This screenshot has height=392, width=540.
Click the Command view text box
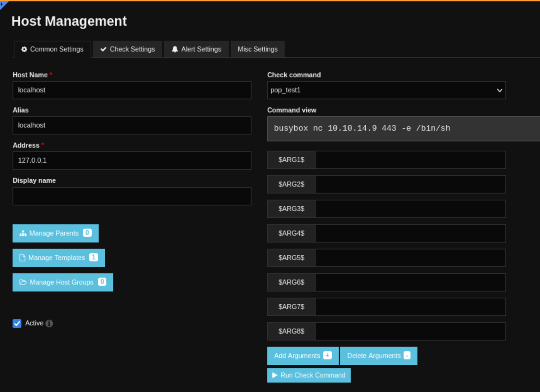[404, 129]
